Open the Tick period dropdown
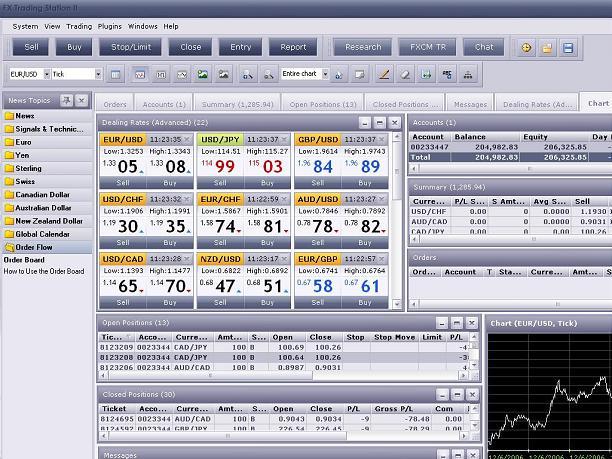This screenshot has width=612, height=459. pos(98,74)
